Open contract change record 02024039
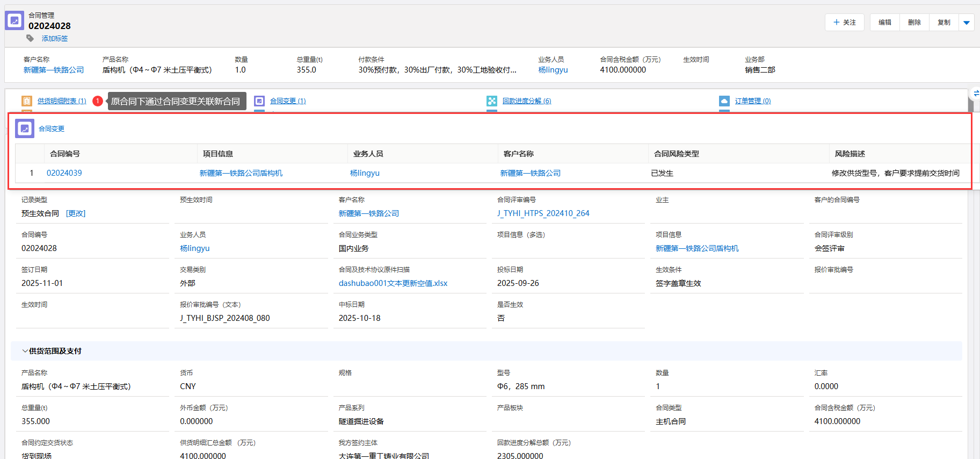This screenshot has height=459, width=980. tap(64, 173)
